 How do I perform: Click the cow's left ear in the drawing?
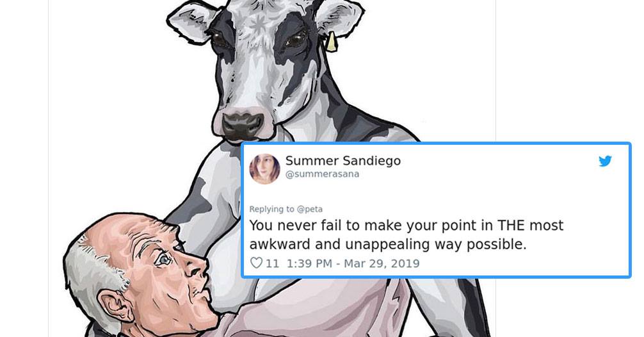(x=189, y=21)
